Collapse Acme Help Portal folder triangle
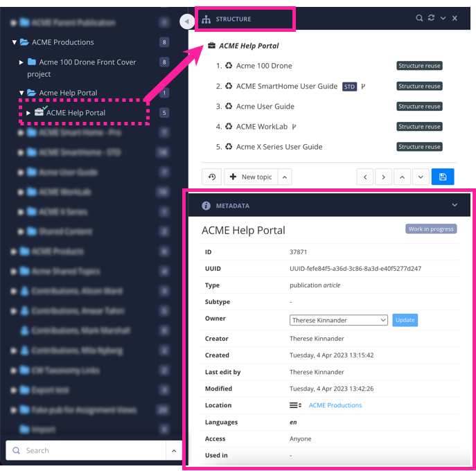This screenshot has height=471, width=476. [x=21, y=93]
